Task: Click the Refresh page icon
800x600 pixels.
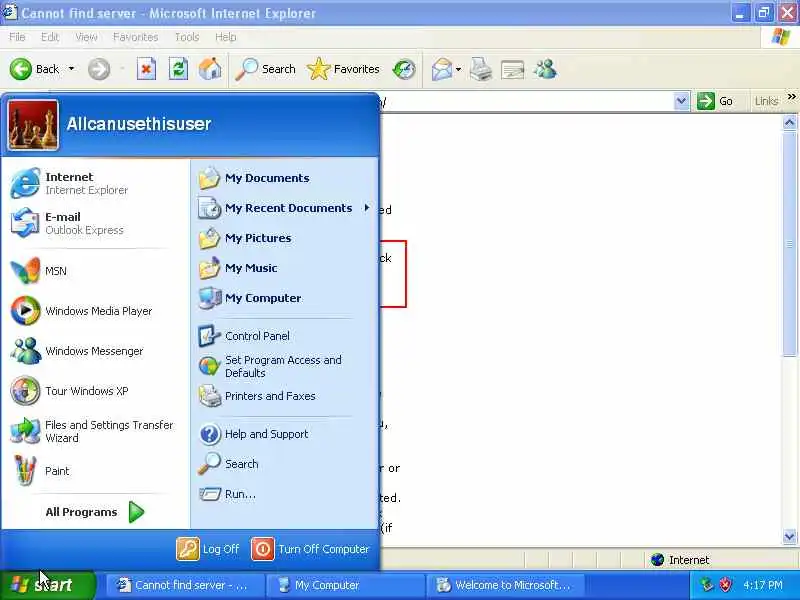Action: coord(179,69)
